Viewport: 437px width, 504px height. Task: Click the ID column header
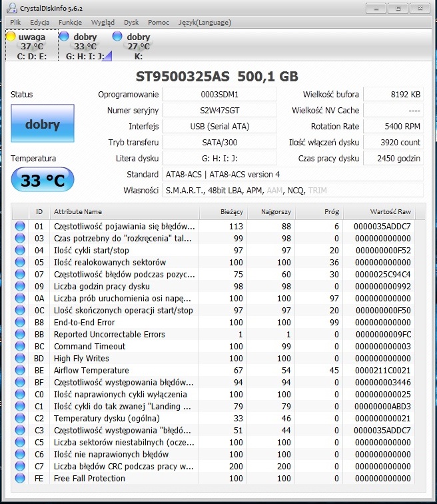coord(39,212)
